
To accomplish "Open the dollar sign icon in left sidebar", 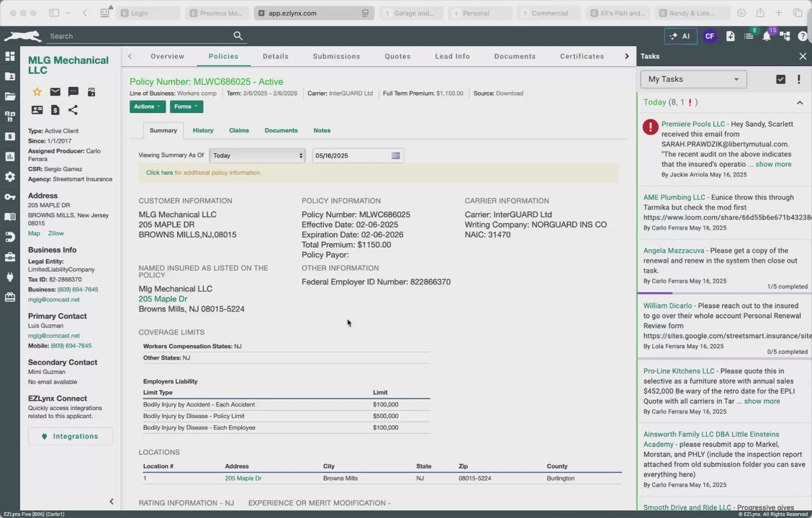I will click(x=10, y=137).
